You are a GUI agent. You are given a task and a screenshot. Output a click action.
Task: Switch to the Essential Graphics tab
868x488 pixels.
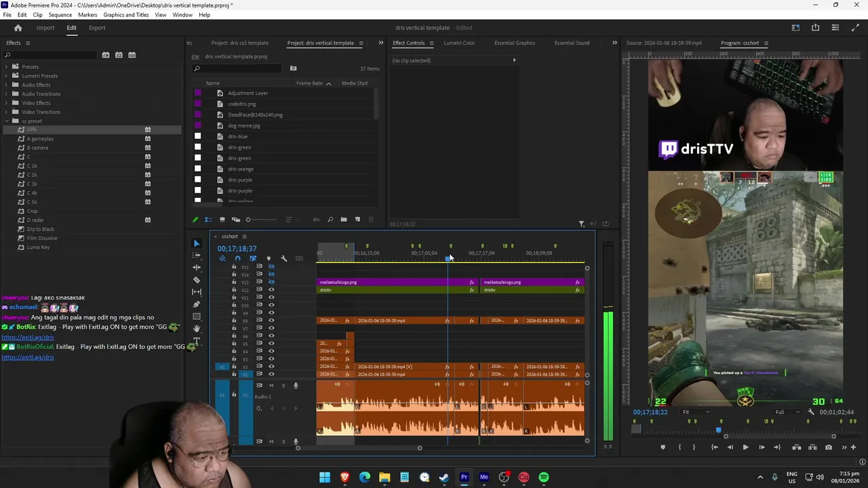(515, 43)
